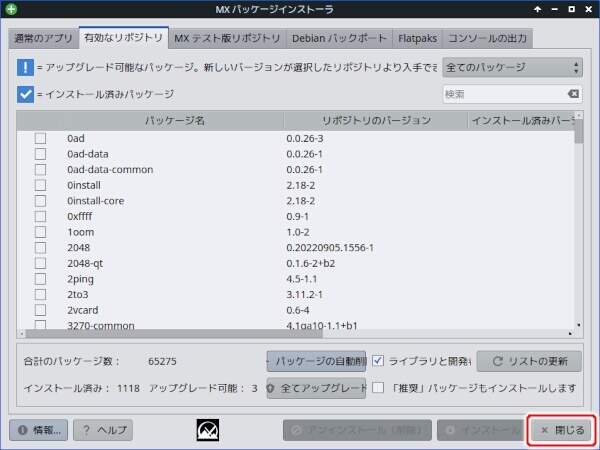Viewport: 600px width, 450px height.
Task: Mark the 1oom package checkbox
Action: coord(40,232)
